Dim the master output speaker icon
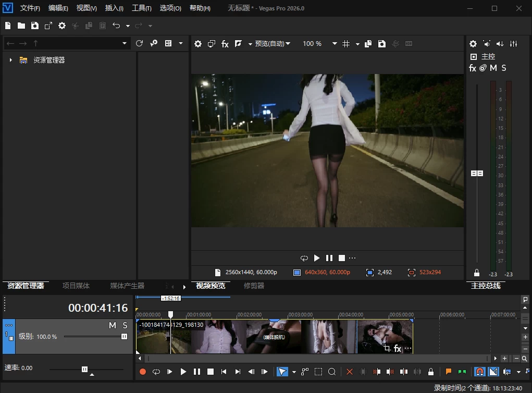Screen dimensions: 532x393 pos(500,44)
